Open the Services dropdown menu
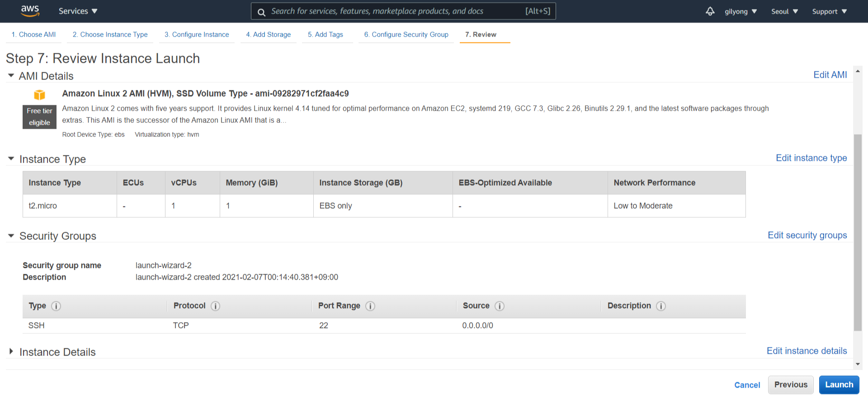This screenshot has width=868, height=403. [x=78, y=11]
